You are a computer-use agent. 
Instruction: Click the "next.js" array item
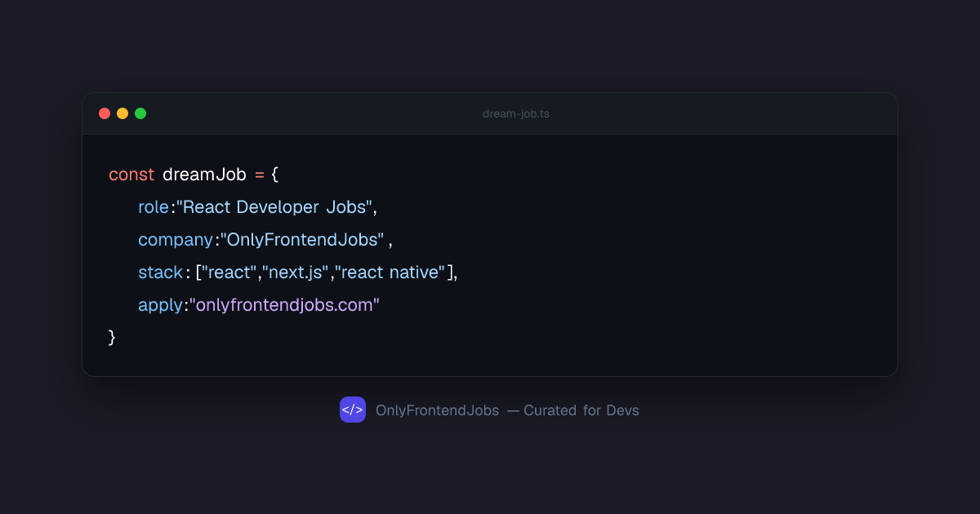pyautogui.click(x=296, y=273)
